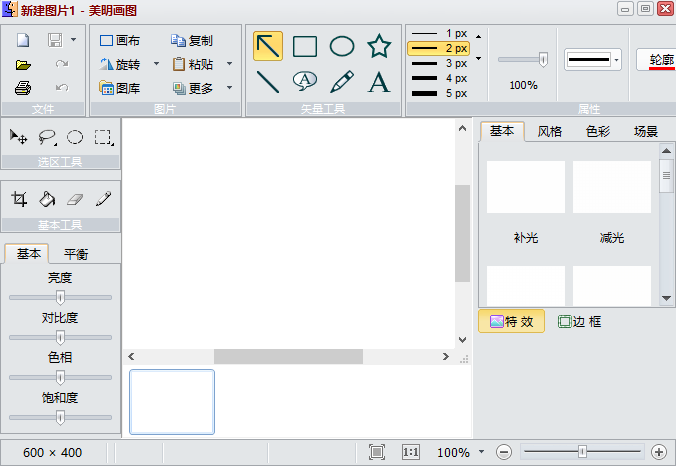Create a new blank image file

[x=23, y=40]
